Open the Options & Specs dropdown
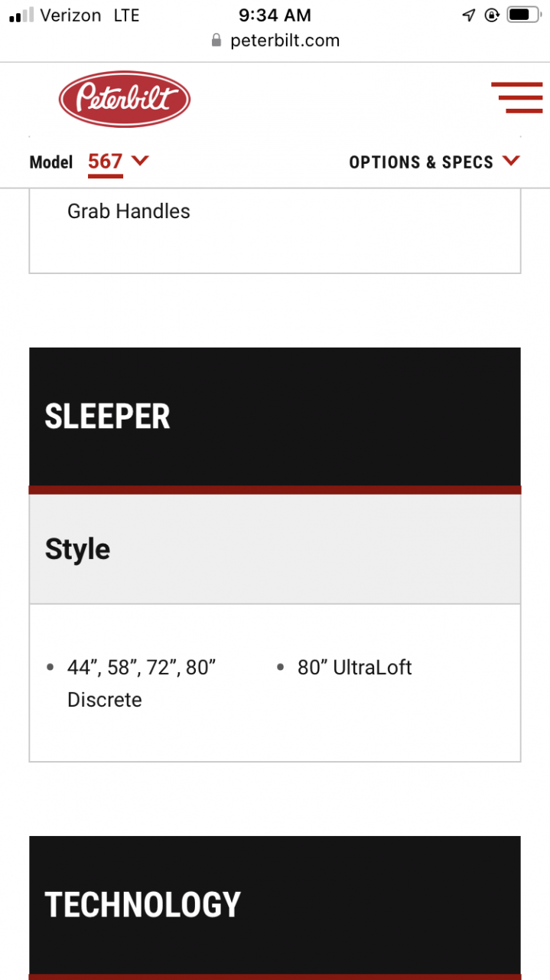The width and height of the screenshot is (550, 980). tap(434, 162)
